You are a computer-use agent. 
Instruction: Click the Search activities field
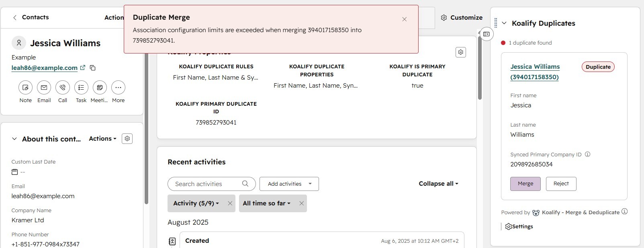click(x=211, y=184)
